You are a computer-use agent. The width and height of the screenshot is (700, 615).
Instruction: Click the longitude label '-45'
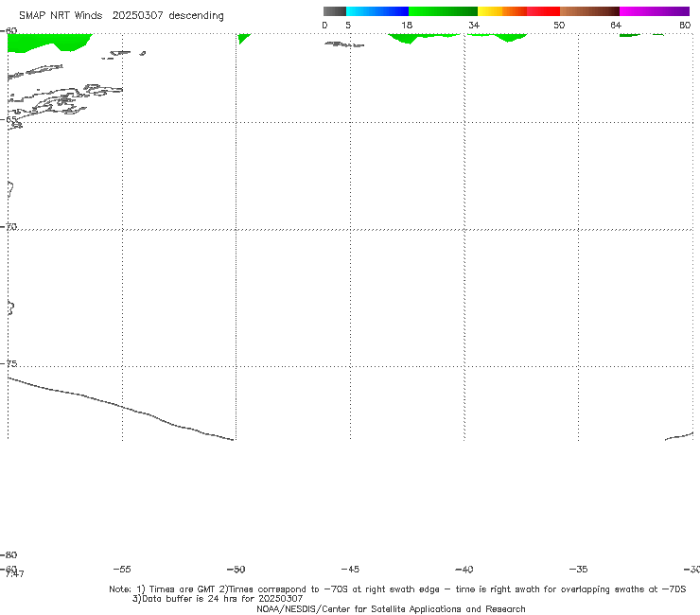pos(350,570)
